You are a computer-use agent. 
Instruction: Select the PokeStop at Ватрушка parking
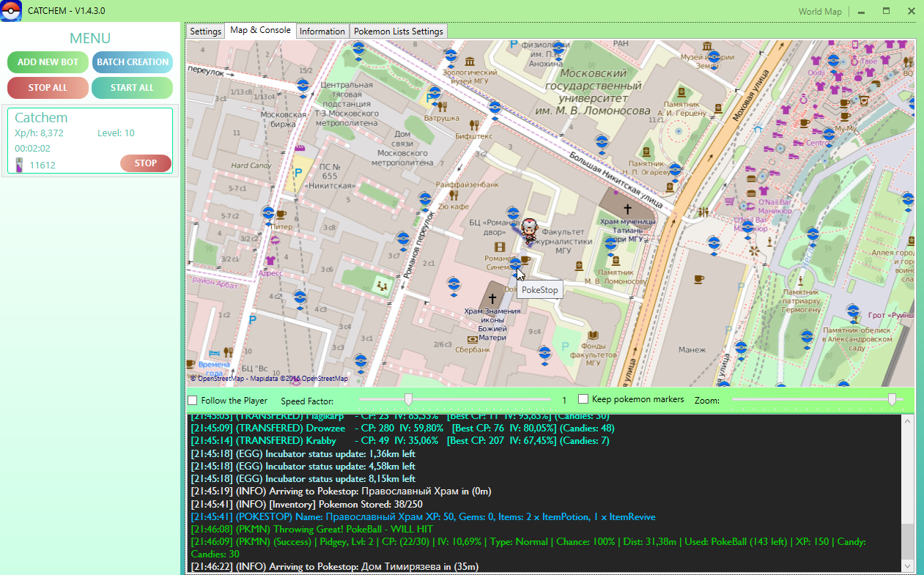pyautogui.click(x=435, y=94)
